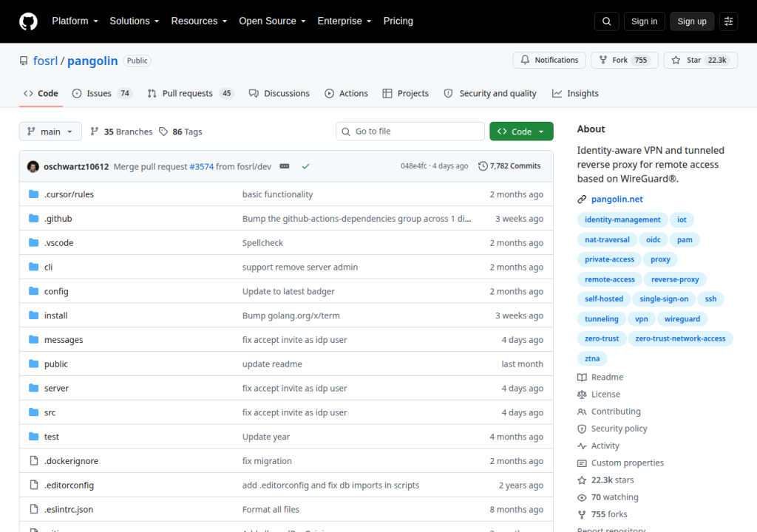Open the Pull requests tab
The height and width of the screenshot is (532, 757).
190,93
